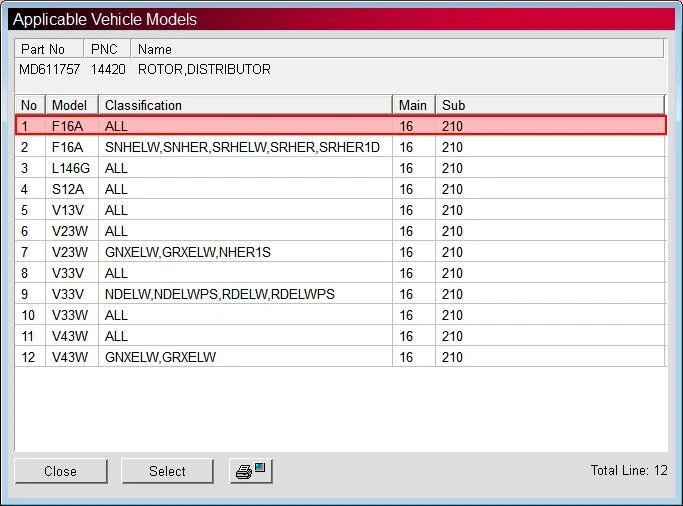
Task: Select row 8 V33V ALL
Action: click(341, 273)
